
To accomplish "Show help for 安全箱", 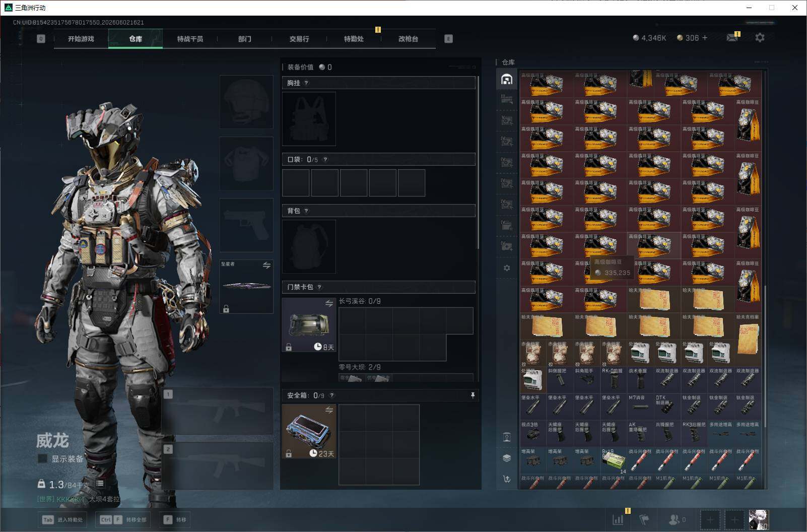I will pos(331,395).
